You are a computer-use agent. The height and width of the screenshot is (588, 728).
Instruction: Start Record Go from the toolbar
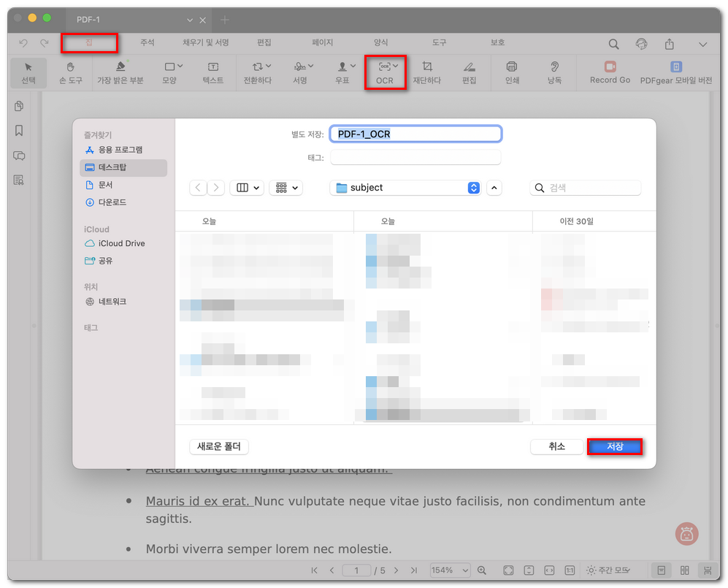610,73
